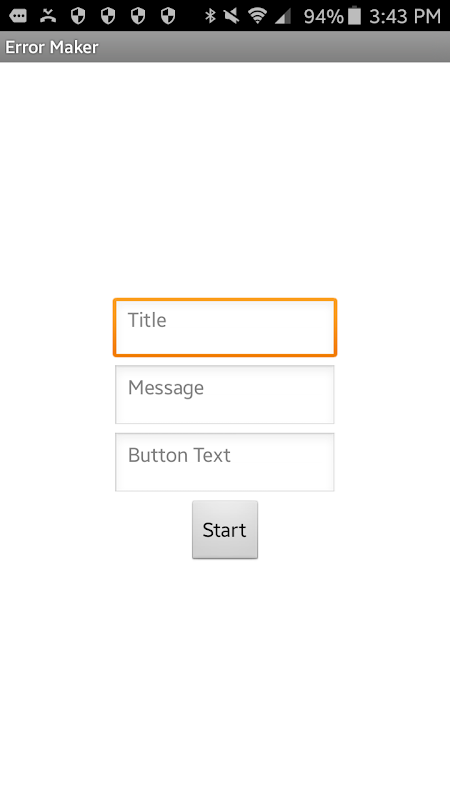
Task: Tap the third shield notification icon
Action: pos(138,16)
